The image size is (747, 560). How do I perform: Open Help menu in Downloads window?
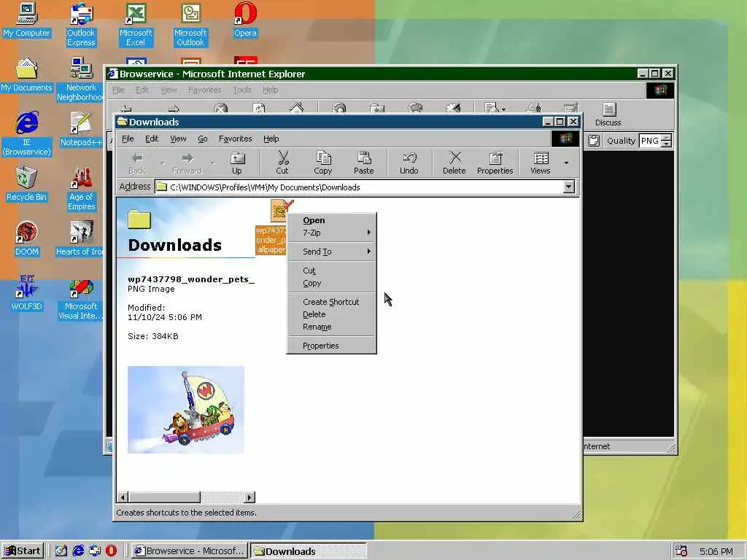271,139
